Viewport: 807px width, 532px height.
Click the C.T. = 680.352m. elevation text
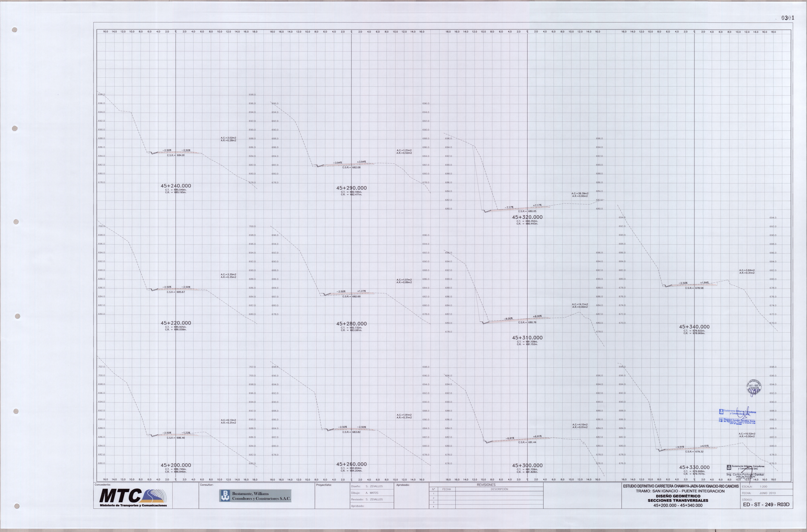click(x=527, y=221)
